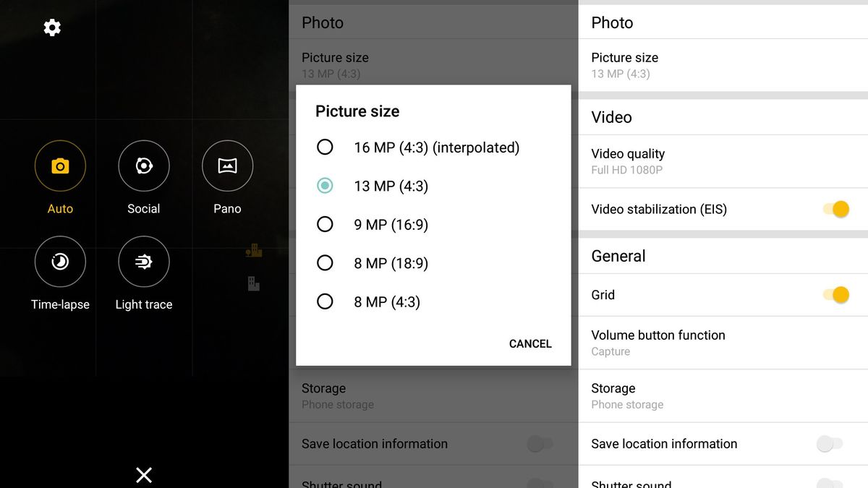Choose the Light trace mode
The image size is (868, 488).
click(143, 275)
